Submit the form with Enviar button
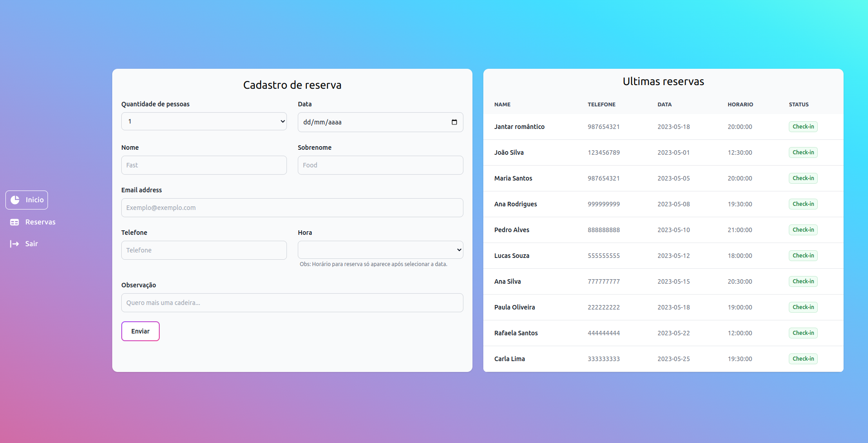Screen dimensions: 868x443 tap(140, 331)
